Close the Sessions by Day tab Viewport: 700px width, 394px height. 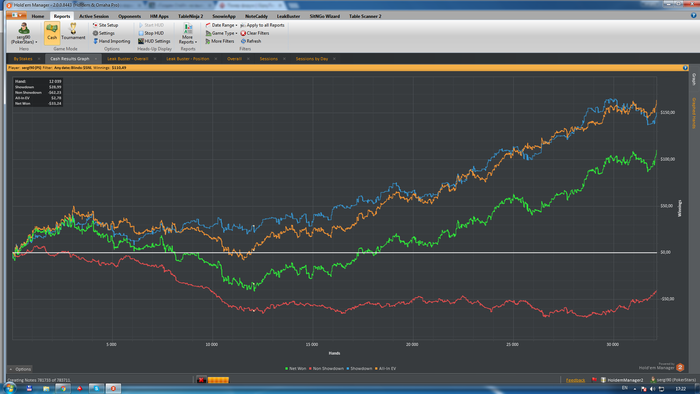[x=334, y=59]
